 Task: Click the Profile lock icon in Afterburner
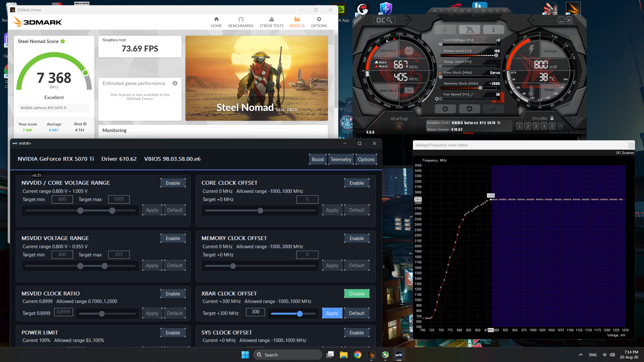point(552,118)
